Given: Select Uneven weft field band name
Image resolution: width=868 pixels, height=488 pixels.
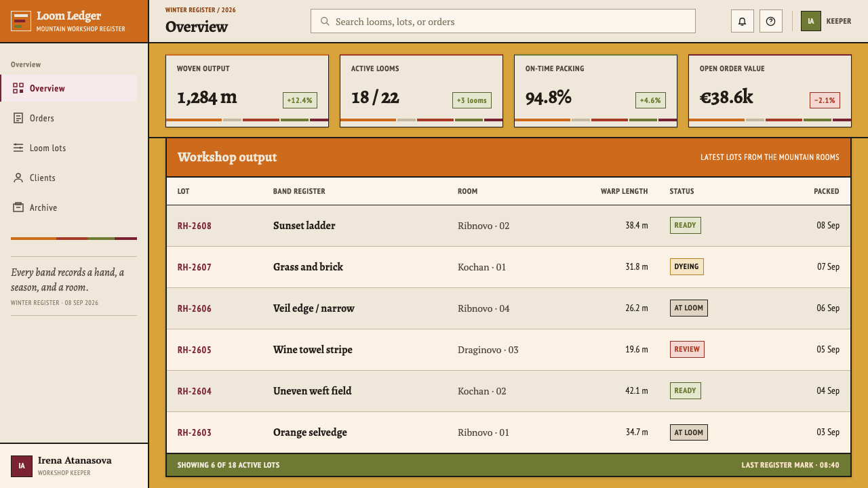Looking at the screenshot, I should pos(313,391).
